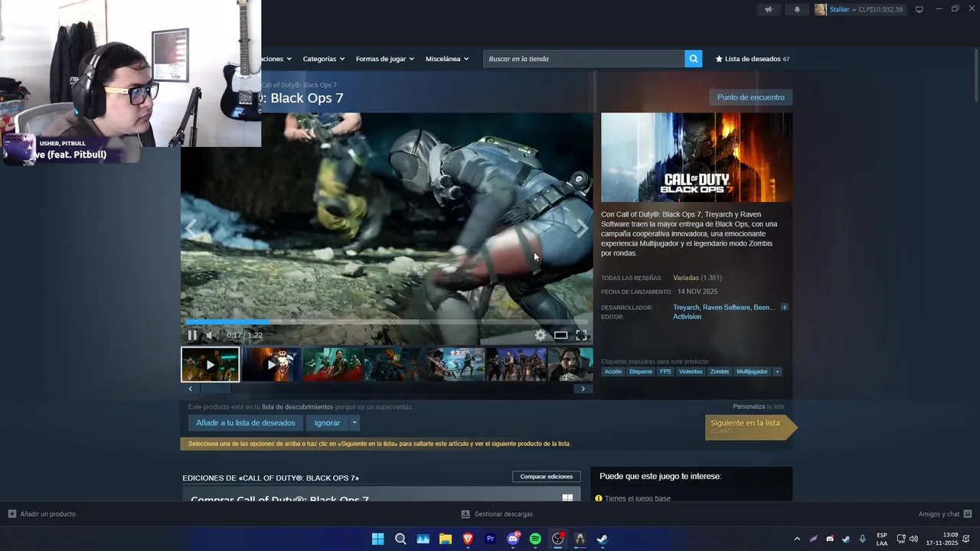Show more developers plus button
Image resolution: width=980 pixels, height=551 pixels.
pyautogui.click(x=784, y=308)
